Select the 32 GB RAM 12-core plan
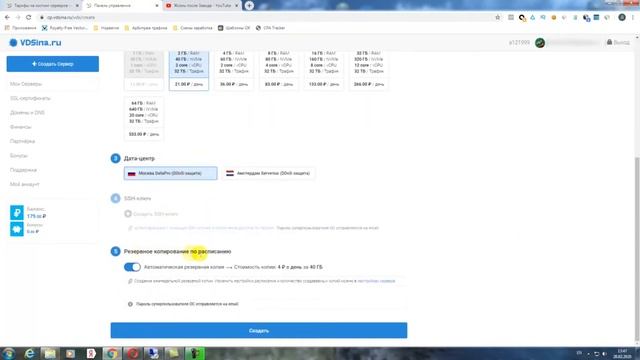 369,70
